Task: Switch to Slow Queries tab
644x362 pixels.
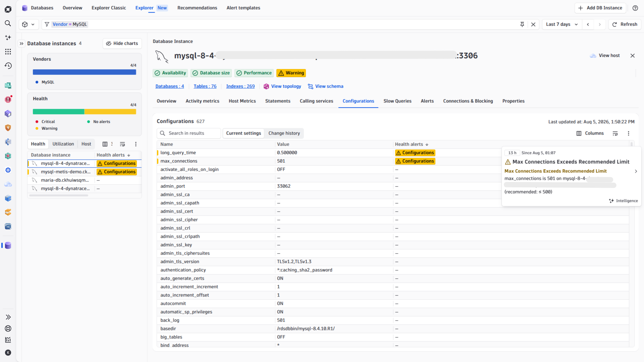Action: coord(397,101)
